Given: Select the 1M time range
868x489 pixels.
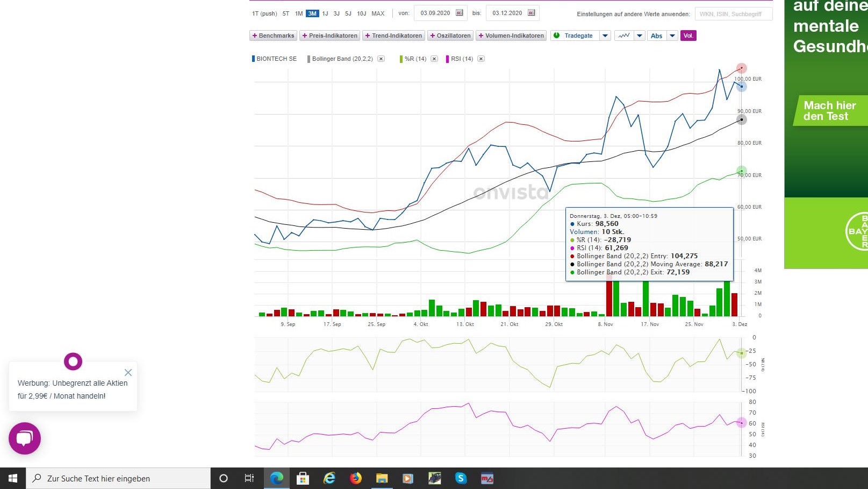Looking at the screenshot, I should coord(299,13).
